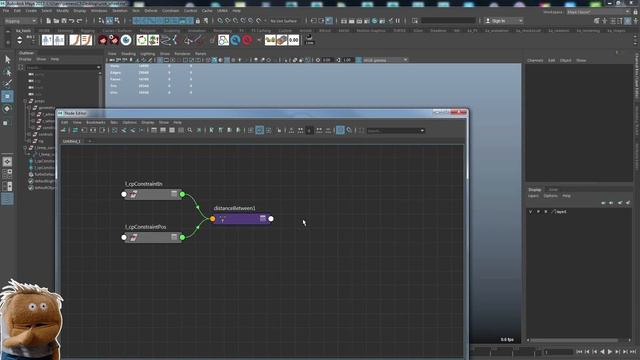Open the Outliner search dropdown arrow

[x=98, y=67]
